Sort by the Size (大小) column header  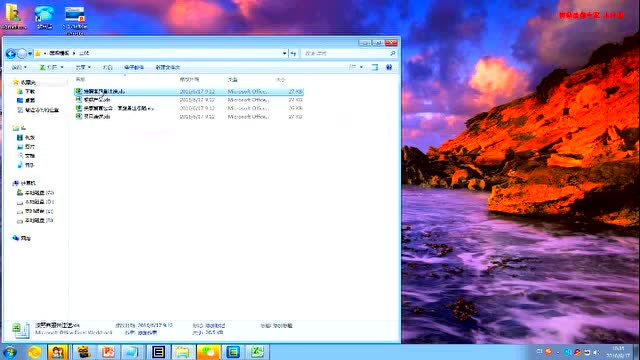pos(281,80)
